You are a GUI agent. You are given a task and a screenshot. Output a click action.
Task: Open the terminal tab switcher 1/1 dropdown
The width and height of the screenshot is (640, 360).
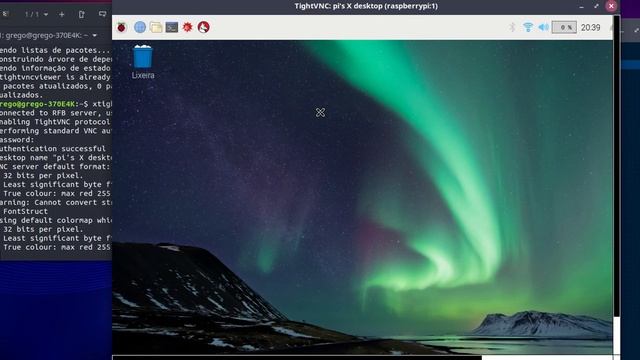point(36,14)
